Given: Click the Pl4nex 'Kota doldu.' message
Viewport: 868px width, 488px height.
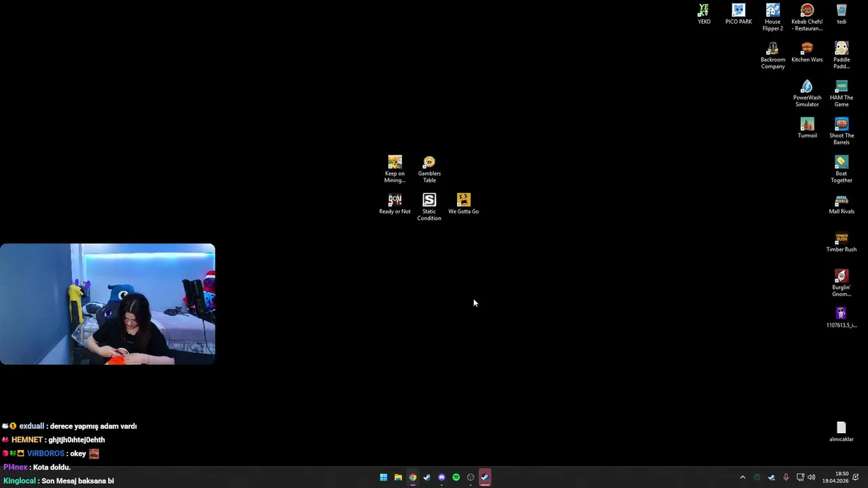Looking at the screenshot, I should (37, 467).
